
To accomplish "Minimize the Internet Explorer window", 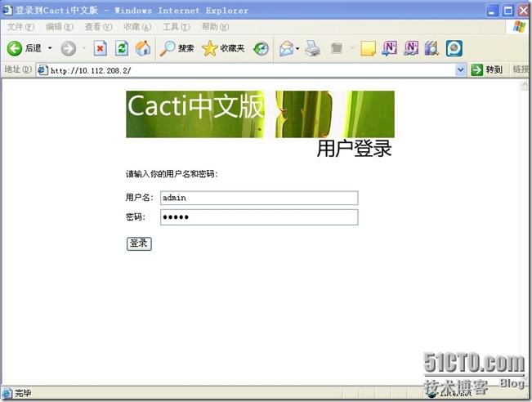I will pyautogui.click(x=492, y=11).
